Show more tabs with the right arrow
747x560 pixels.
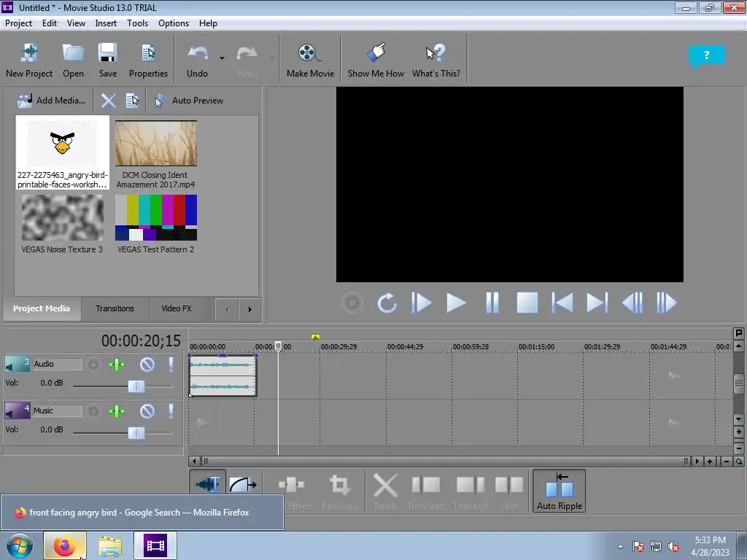[249, 309]
